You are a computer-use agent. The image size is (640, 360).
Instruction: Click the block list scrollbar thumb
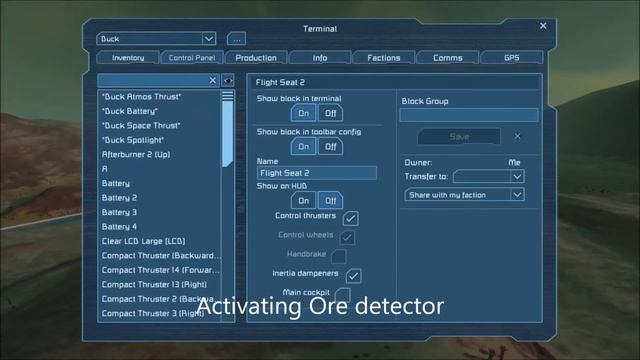click(227, 129)
